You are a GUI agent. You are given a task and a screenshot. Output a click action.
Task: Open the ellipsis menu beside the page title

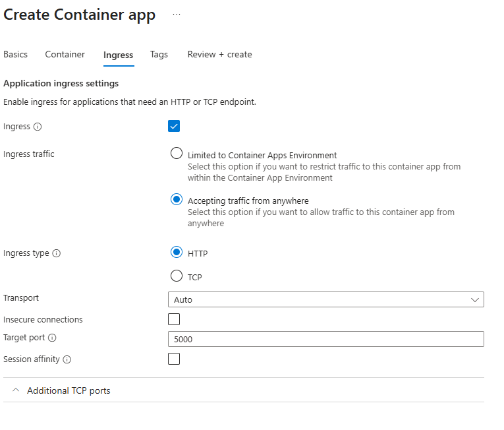click(176, 15)
